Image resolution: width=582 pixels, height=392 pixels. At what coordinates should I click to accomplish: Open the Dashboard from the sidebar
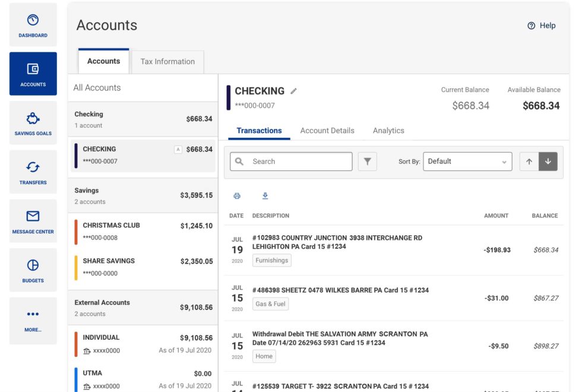[x=33, y=24]
